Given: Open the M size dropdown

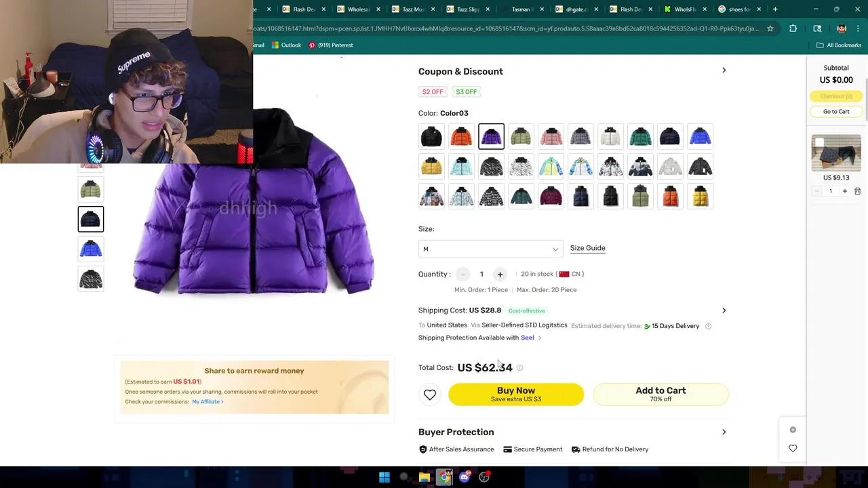Looking at the screenshot, I should point(490,249).
